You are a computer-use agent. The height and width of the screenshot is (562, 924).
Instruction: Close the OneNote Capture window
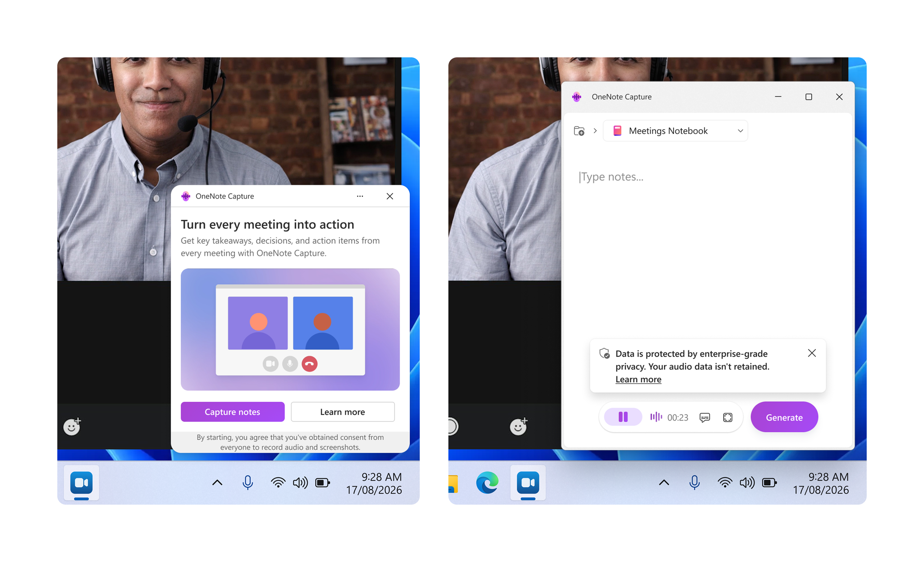click(x=839, y=97)
